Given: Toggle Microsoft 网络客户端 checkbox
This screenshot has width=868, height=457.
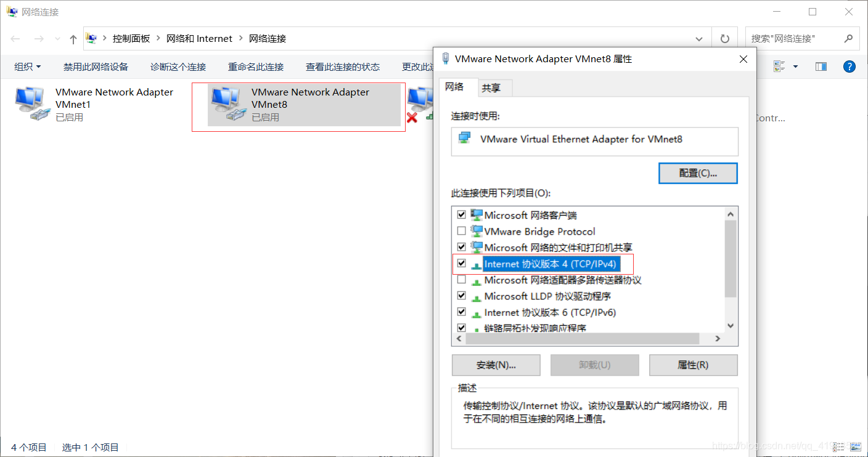Looking at the screenshot, I should pos(461,215).
